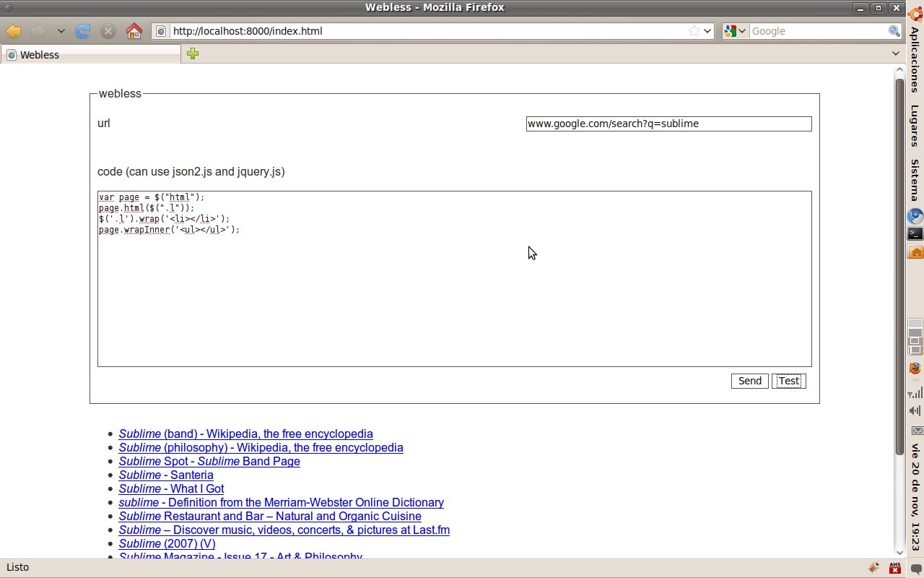The image size is (924, 578).
Task: Click the Forward navigation arrow
Action: coord(38,31)
